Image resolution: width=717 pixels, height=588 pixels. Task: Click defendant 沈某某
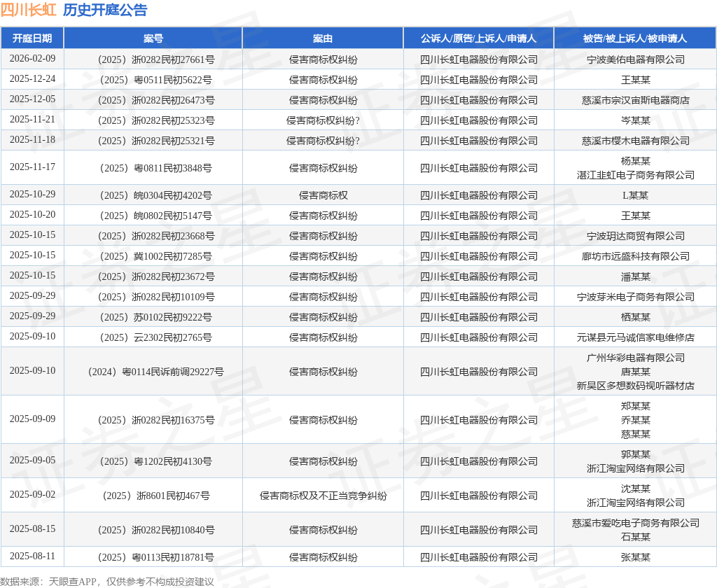[636, 489]
